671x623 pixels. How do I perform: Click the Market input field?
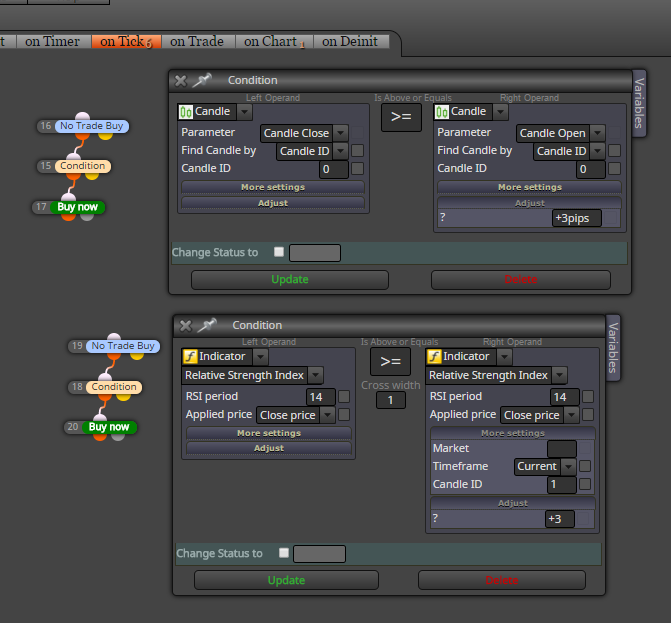coord(562,449)
